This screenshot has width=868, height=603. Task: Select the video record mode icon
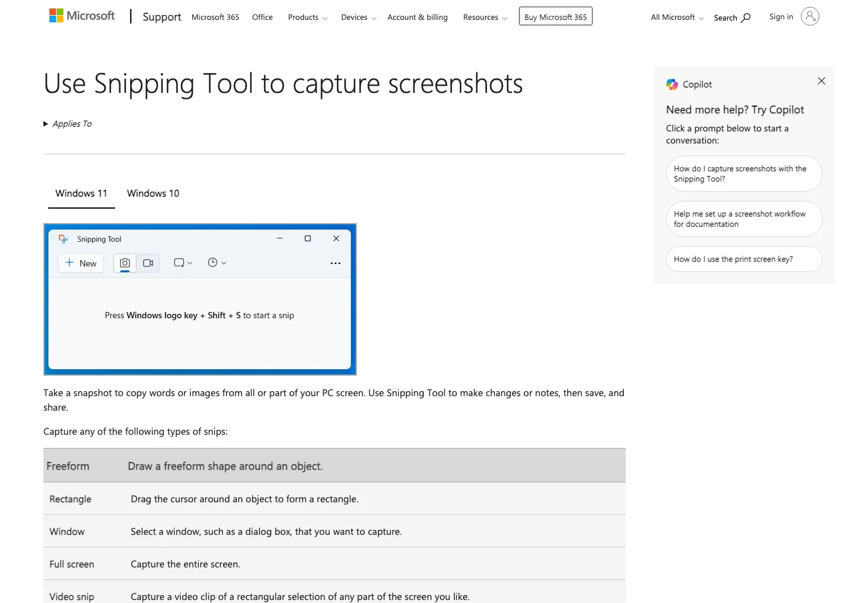148,263
